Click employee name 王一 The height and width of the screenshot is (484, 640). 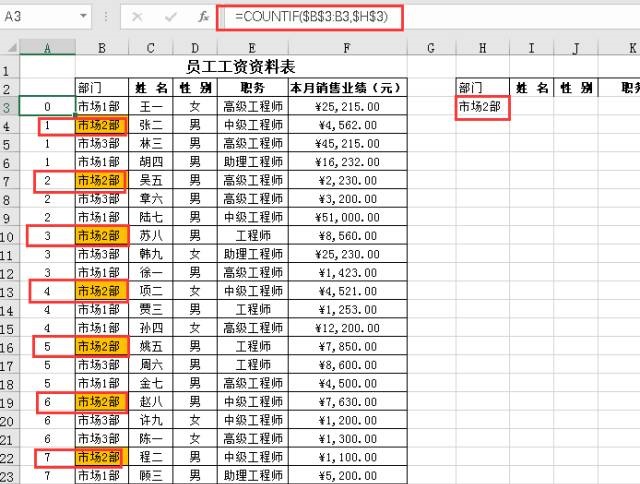(x=151, y=107)
